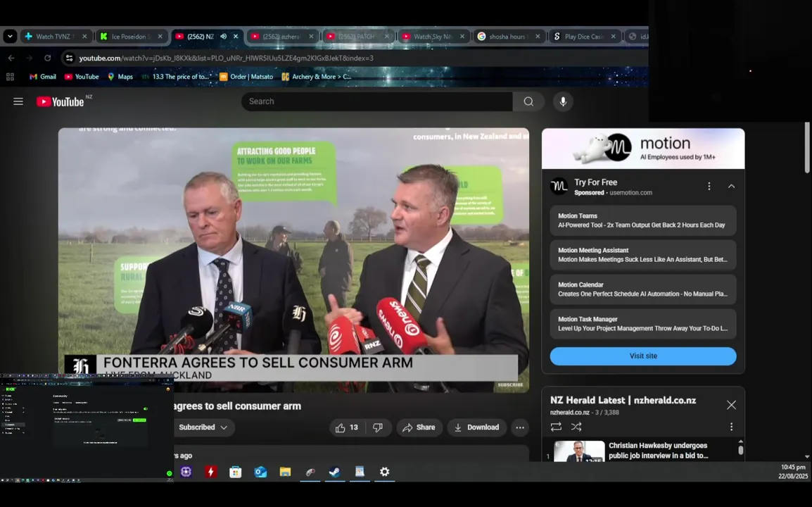812x507 pixels.
Task: Start voice search with the microphone
Action: click(563, 101)
